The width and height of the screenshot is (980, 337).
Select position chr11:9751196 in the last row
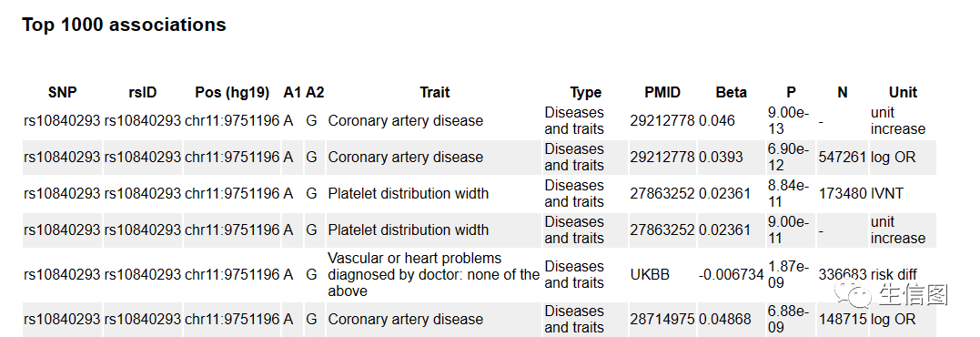232,320
